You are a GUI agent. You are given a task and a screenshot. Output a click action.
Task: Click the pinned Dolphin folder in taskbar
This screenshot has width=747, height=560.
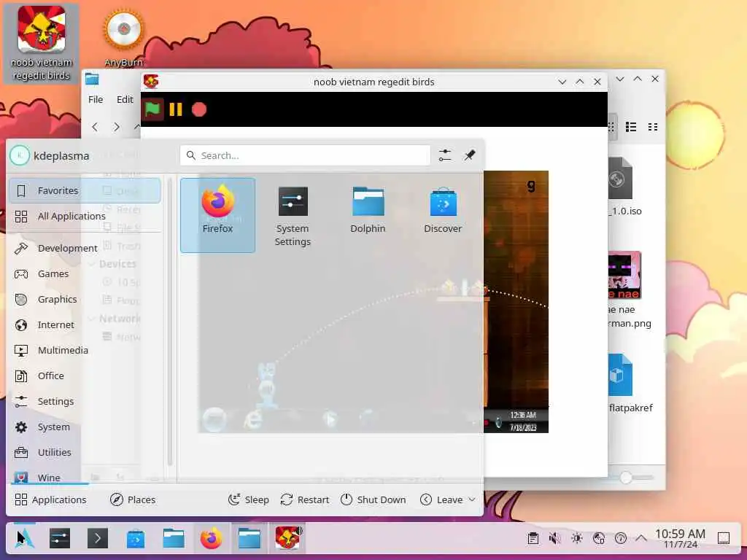(x=174, y=539)
